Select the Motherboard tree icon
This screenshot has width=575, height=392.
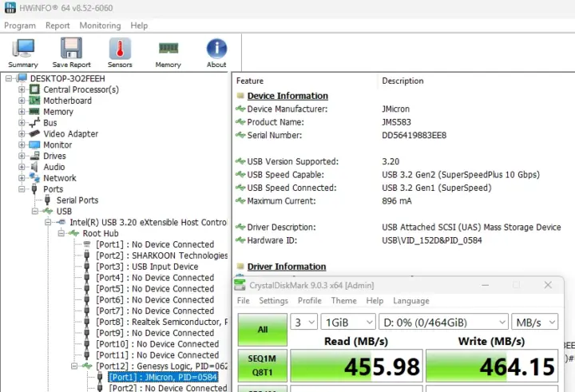point(34,101)
